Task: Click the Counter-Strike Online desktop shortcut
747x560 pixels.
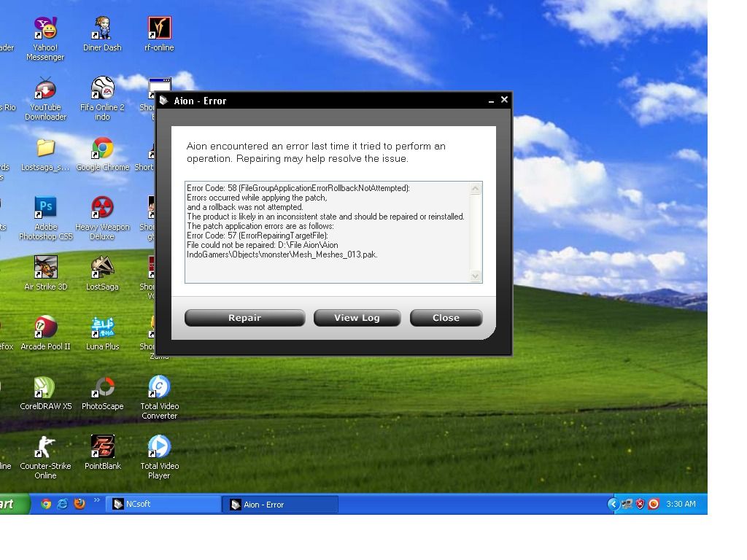Action: click(x=46, y=458)
